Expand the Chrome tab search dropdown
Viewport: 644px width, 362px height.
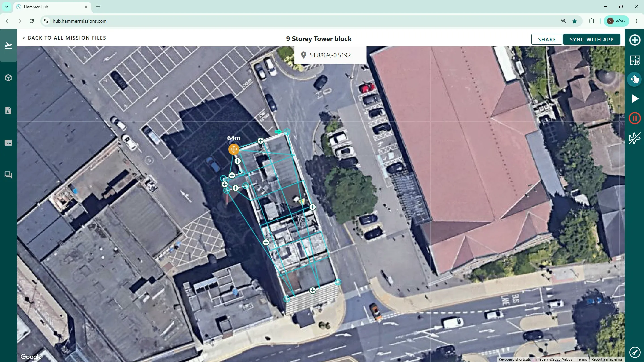tap(6, 7)
